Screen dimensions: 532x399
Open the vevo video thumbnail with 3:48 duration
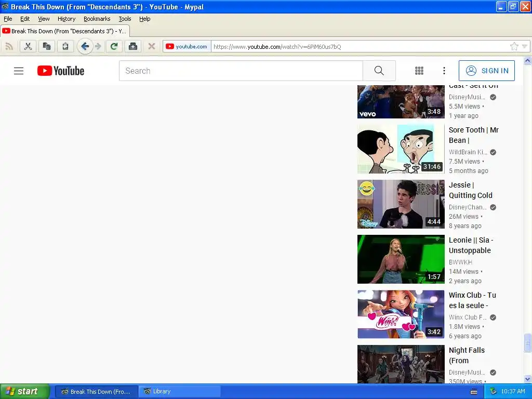point(401,102)
